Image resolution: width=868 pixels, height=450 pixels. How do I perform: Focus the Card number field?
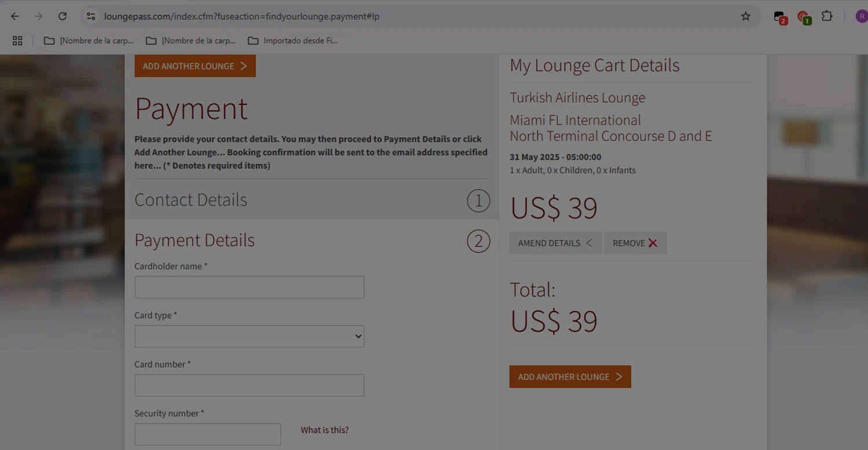[249, 386]
